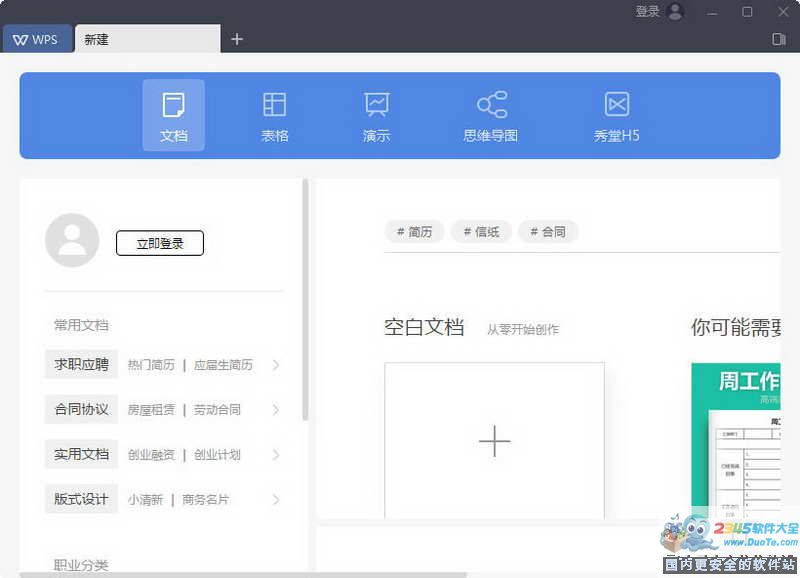Screen dimensions: 800x578
Task: Toggle the #简历 filter tag
Action: [x=414, y=231]
